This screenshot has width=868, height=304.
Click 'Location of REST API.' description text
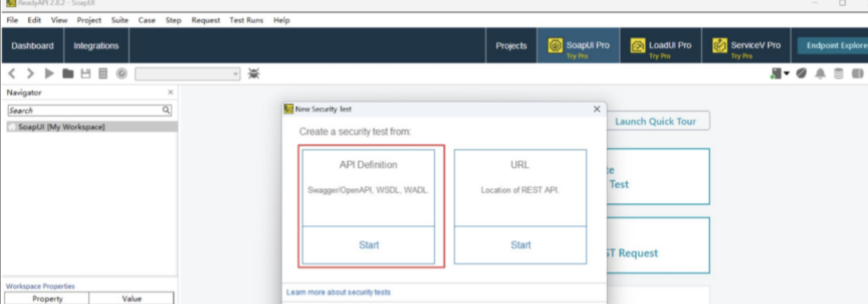coord(520,190)
